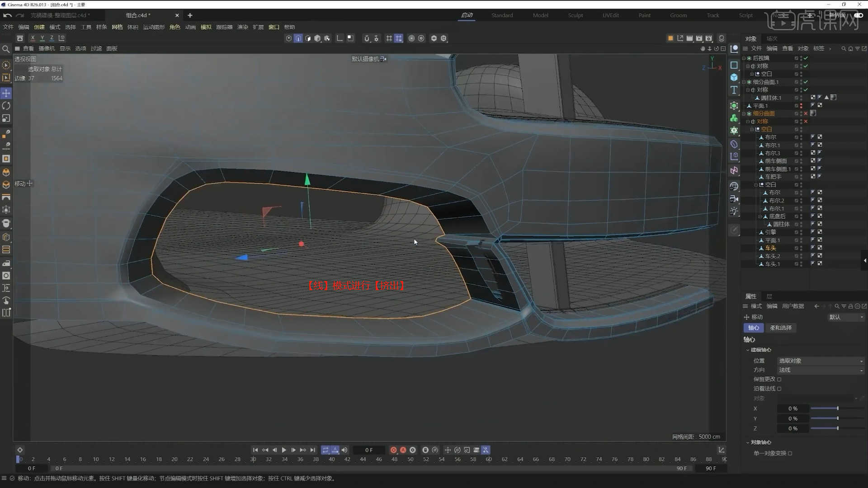
Task: Click the Attribute Manager lock icon
Action: [850, 306]
